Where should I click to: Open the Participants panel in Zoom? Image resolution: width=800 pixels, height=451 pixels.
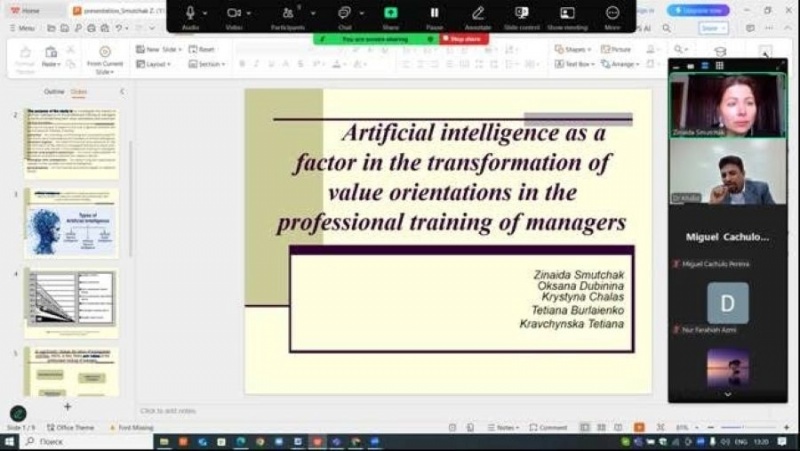click(288, 13)
